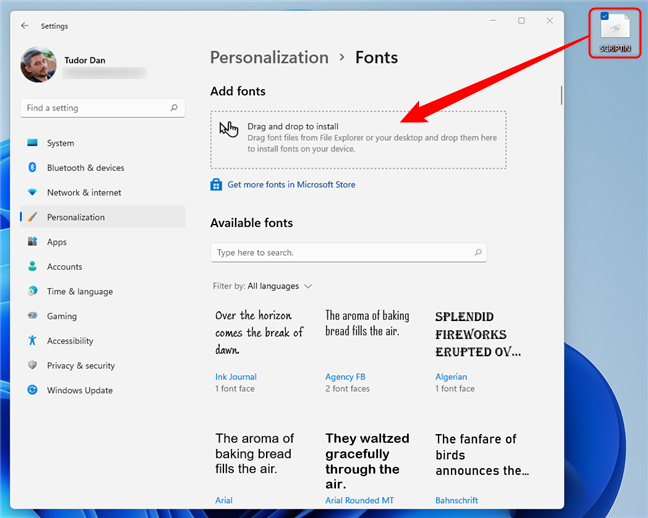The image size is (648, 518).
Task: Click the Drag and drop to install area
Action: tap(358, 140)
